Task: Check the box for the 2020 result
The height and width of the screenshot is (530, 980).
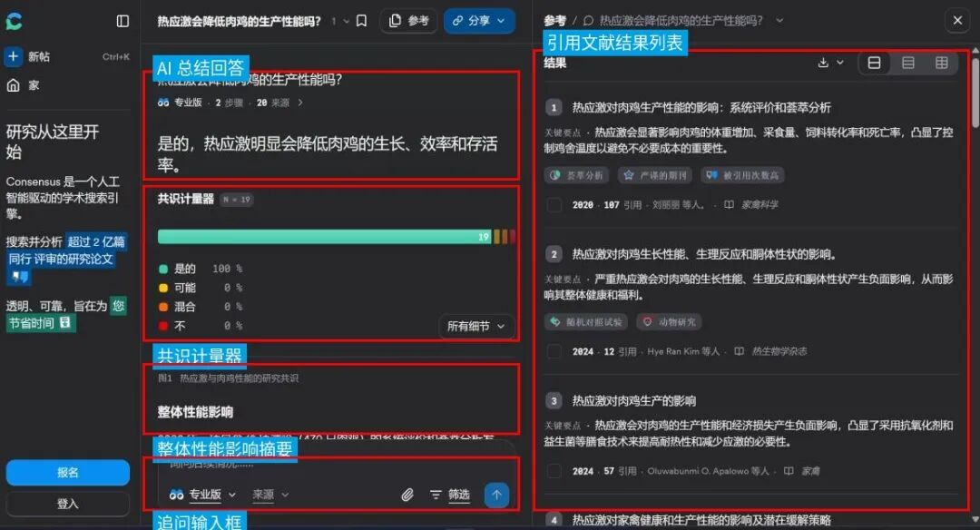Action: pyautogui.click(x=554, y=205)
